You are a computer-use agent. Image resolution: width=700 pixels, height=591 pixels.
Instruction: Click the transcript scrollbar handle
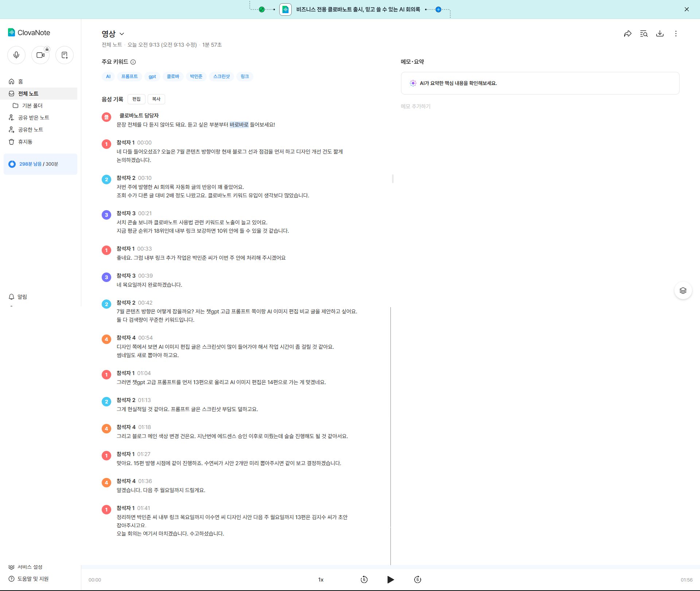(x=393, y=179)
